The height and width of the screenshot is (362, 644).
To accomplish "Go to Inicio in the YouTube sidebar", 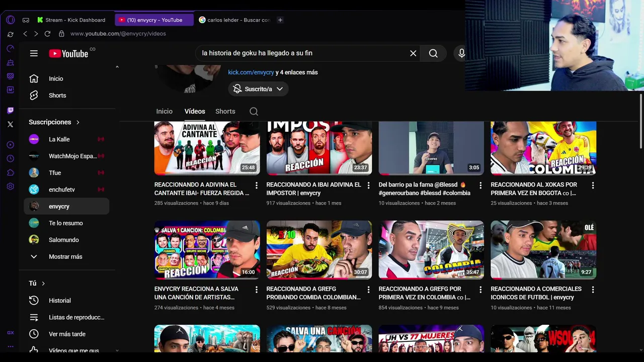I will pos(66,78).
